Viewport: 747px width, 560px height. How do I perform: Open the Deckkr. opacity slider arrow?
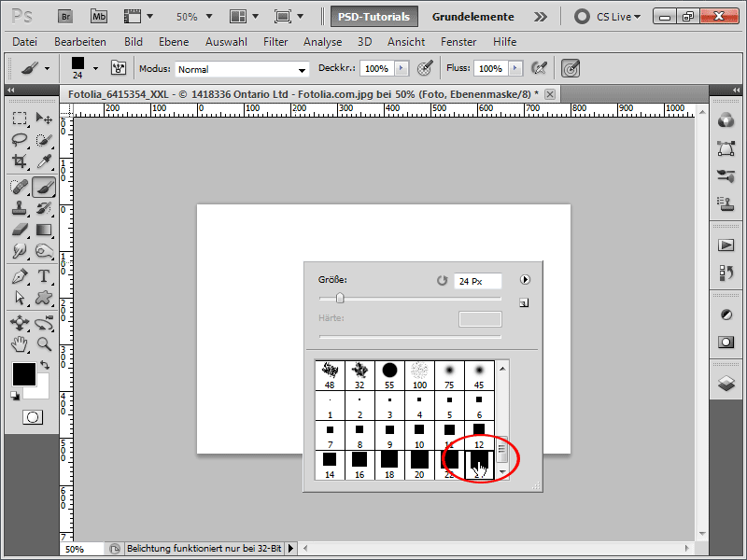pos(402,68)
